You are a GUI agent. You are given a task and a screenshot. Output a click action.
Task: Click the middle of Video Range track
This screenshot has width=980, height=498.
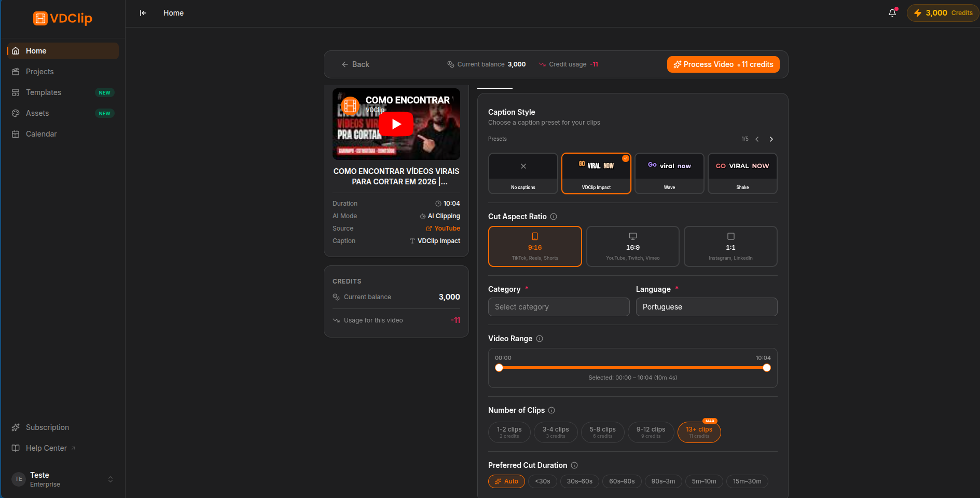[633, 368]
